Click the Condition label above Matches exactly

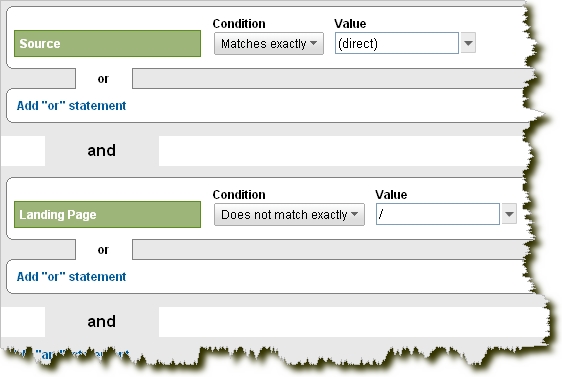(239, 24)
